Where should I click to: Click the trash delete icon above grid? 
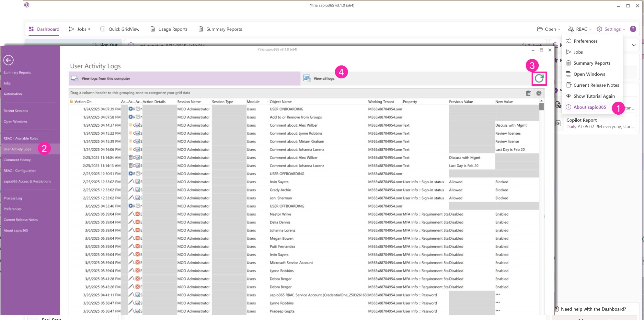pos(528,93)
